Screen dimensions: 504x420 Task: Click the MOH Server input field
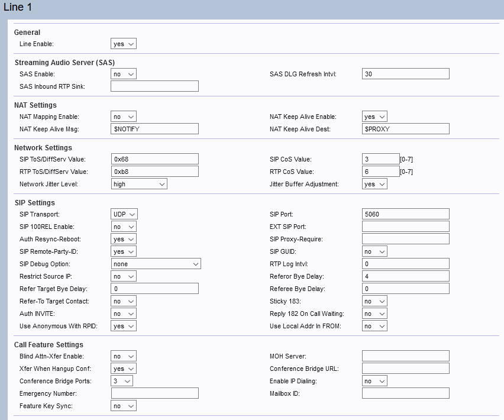pyautogui.click(x=405, y=356)
